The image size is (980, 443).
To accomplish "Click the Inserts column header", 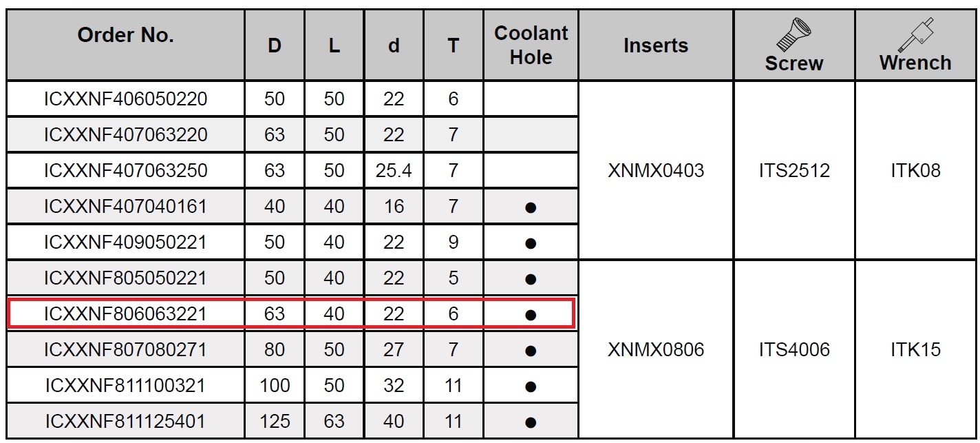I will pos(655,45).
